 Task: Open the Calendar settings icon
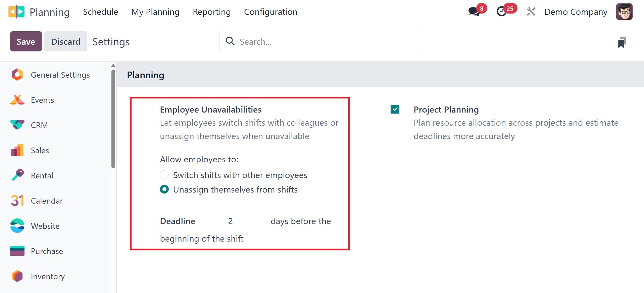coord(17,201)
